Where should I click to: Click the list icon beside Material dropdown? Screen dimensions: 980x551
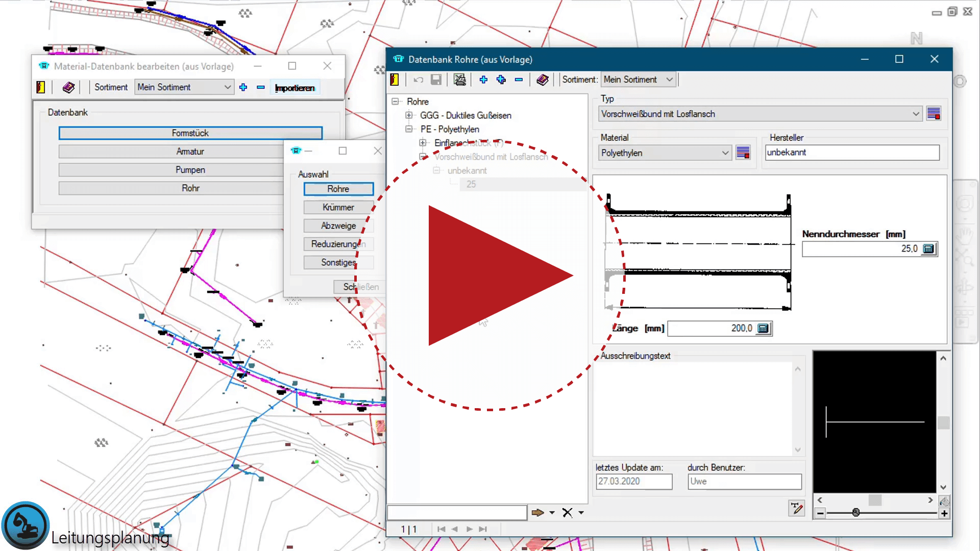tap(743, 153)
